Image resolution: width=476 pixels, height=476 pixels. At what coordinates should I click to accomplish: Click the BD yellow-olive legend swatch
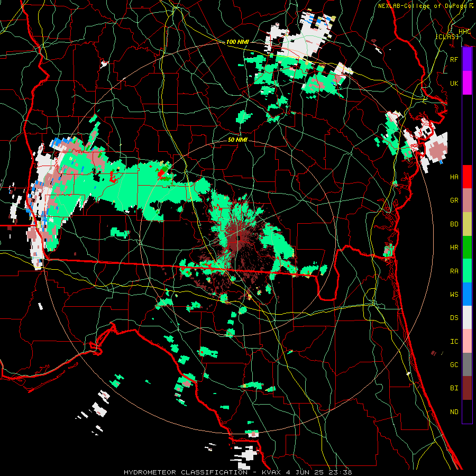[467, 224]
